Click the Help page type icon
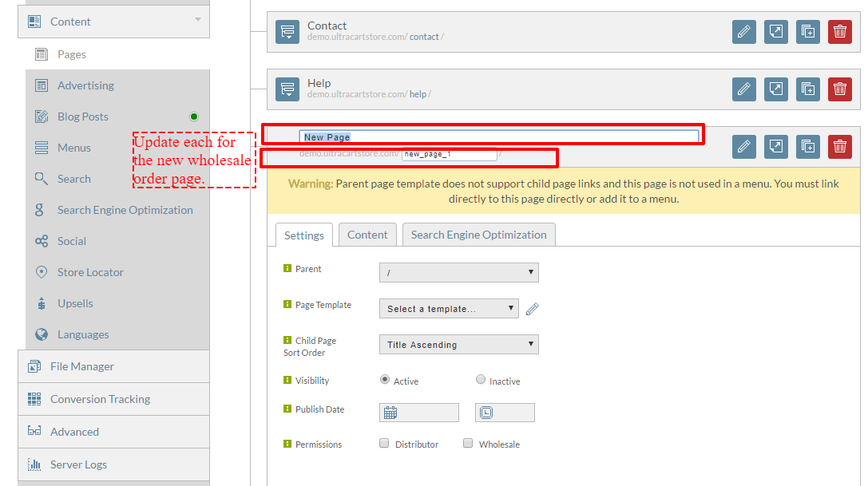The image size is (868, 486). pos(287,89)
